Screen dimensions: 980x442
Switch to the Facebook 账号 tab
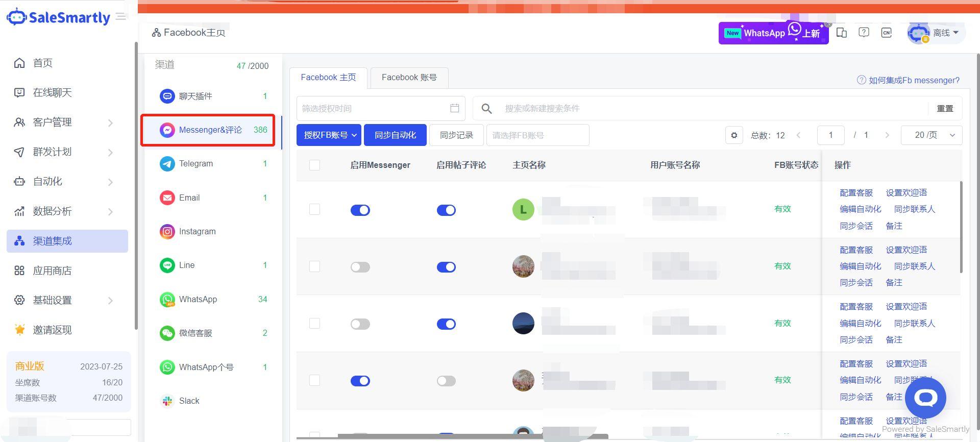pos(409,78)
